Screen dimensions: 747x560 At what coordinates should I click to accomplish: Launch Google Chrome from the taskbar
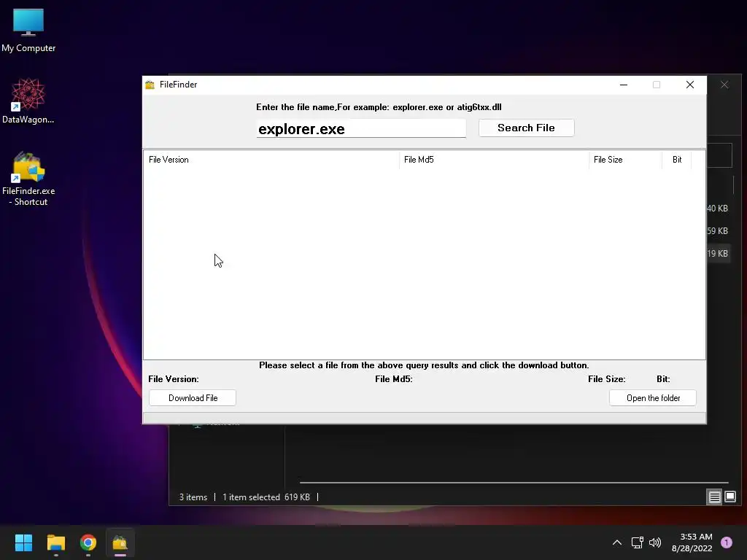pyautogui.click(x=88, y=542)
